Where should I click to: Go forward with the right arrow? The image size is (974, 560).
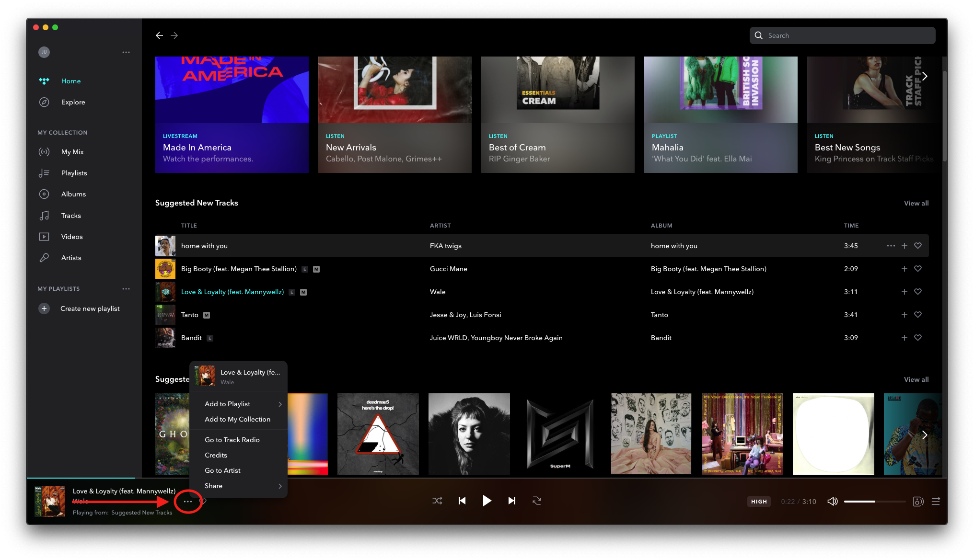(174, 35)
